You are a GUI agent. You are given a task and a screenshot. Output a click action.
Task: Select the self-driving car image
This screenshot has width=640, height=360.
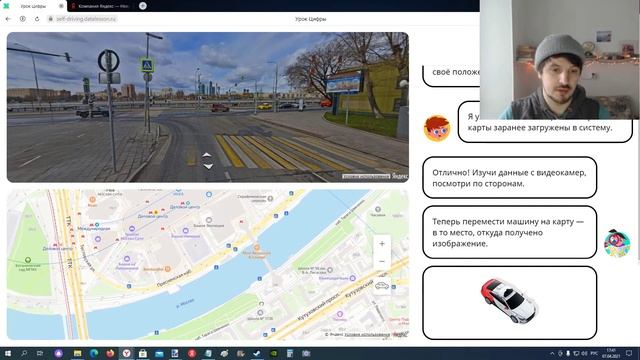[509, 300]
